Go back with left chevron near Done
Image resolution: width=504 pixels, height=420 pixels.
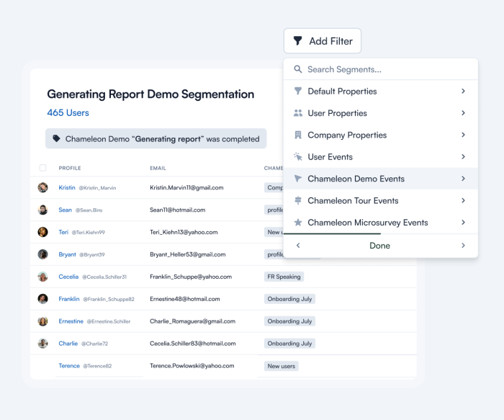pos(298,246)
